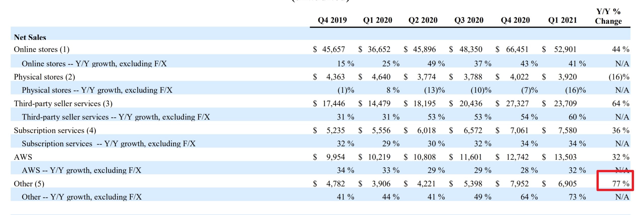Click the Net Sales section heading
Image resolution: width=644 pixels, height=215 pixels.
pyautogui.click(x=30, y=37)
